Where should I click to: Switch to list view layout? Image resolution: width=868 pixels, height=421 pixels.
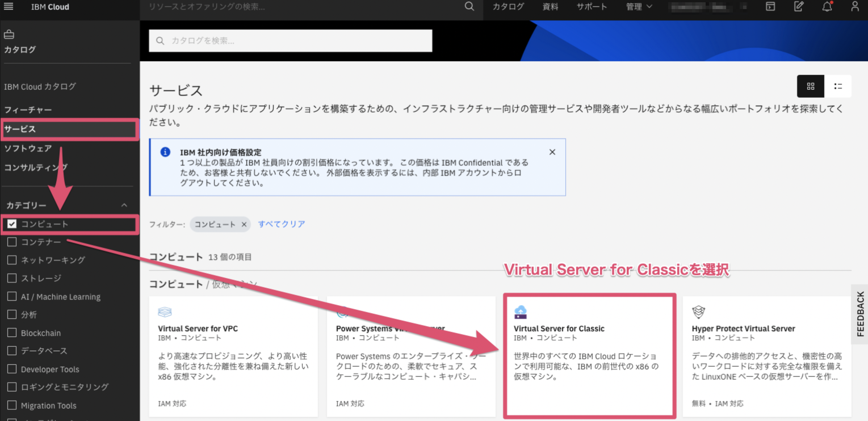point(838,86)
